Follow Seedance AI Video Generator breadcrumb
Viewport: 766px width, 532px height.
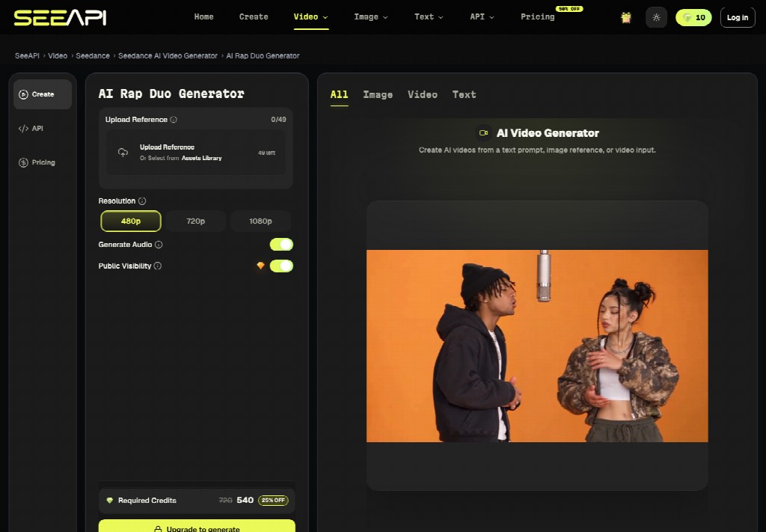(x=168, y=55)
